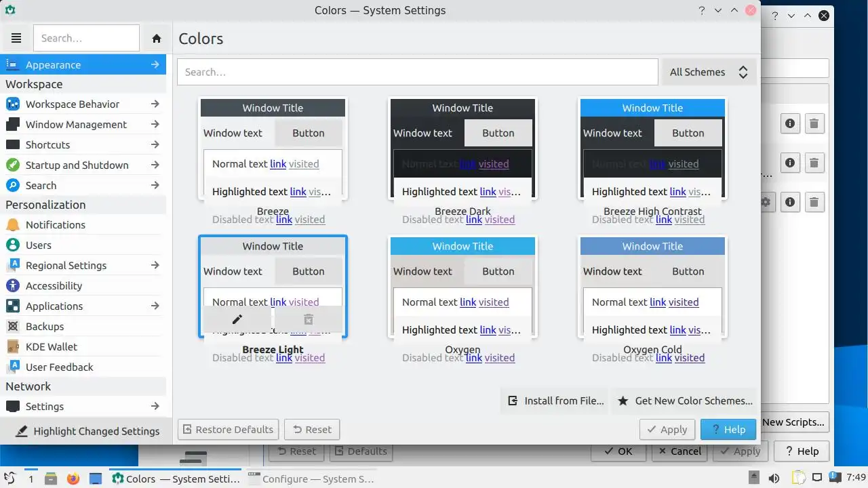Focus the color schemes Search field

click(x=418, y=72)
